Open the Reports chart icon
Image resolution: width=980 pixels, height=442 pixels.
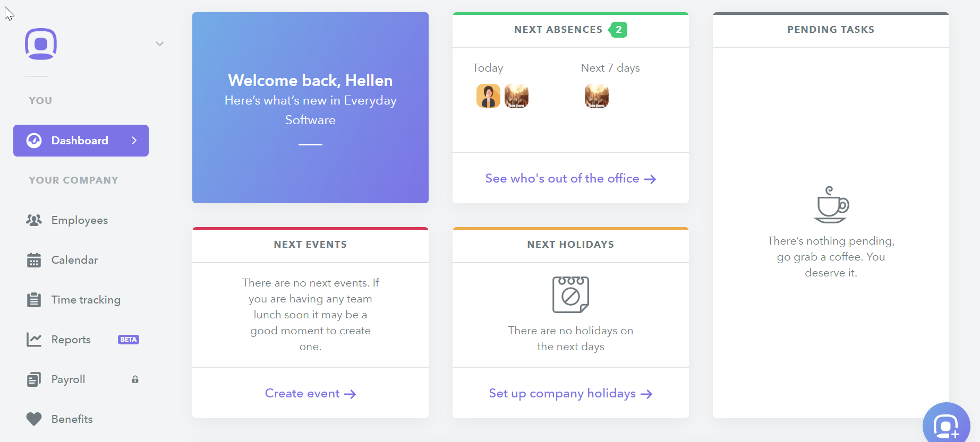tap(34, 340)
